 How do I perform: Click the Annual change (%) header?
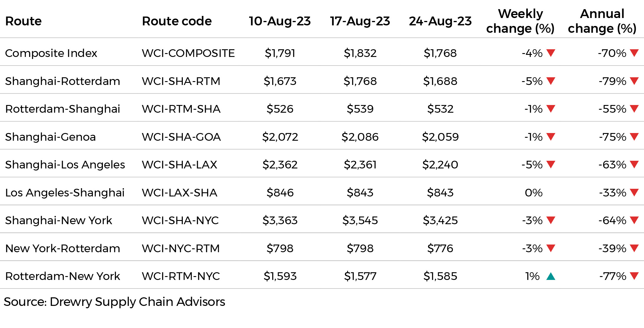[x=602, y=21]
